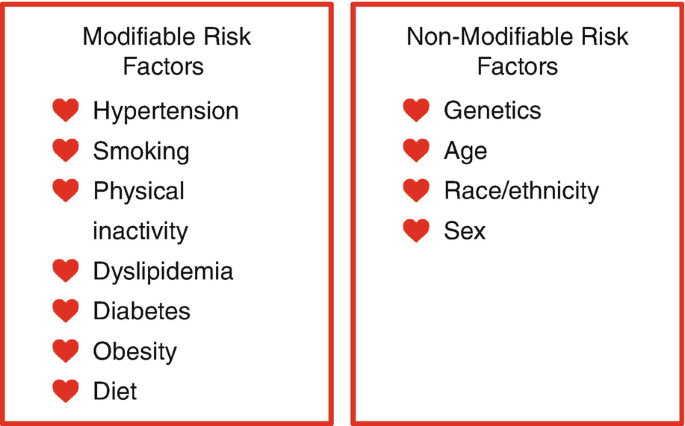The image size is (685, 426).
Task: Select the Smoking label
Action: pos(141,152)
